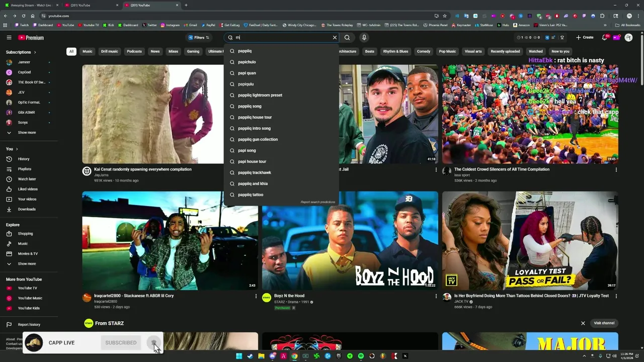
Task: Open more options for Stackanese video
Action: [256, 296]
